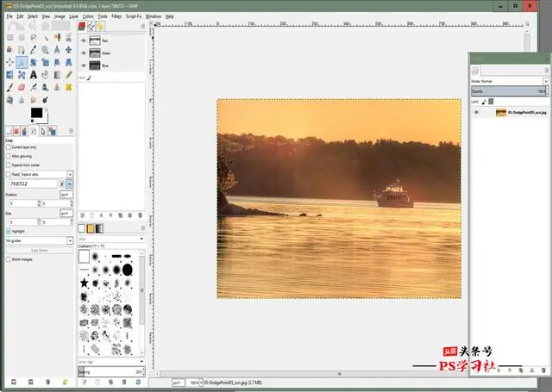Open the status bar unit dropdown
The height and width of the screenshot is (392, 552).
[179, 383]
